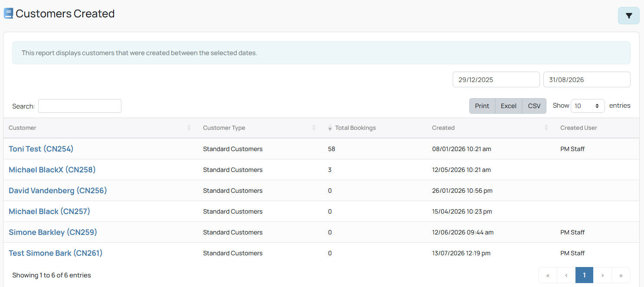Image resolution: width=644 pixels, height=287 pixels.
Task: Open customer Simone Barkley (CN259)
Action: click(53, 232)
